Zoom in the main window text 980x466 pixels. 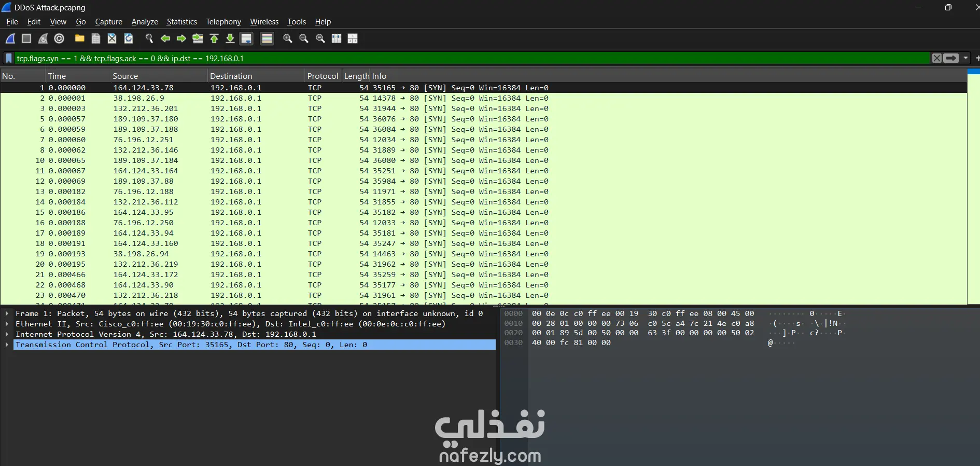288,38
